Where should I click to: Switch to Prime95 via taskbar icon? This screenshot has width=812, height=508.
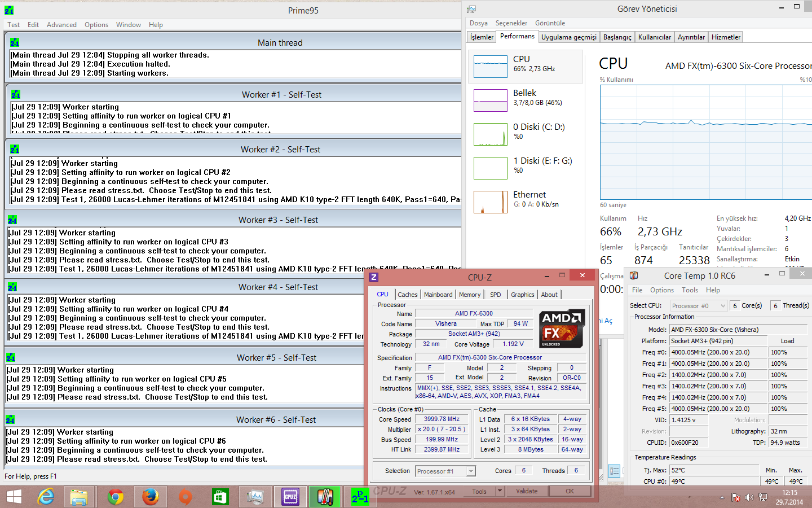(360, 497)
